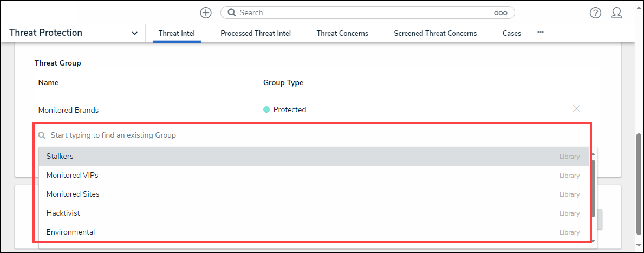This screenshot has height=253, width=644.
Task: Remove Monitored Brands with X icon
Action: [576, 109]
